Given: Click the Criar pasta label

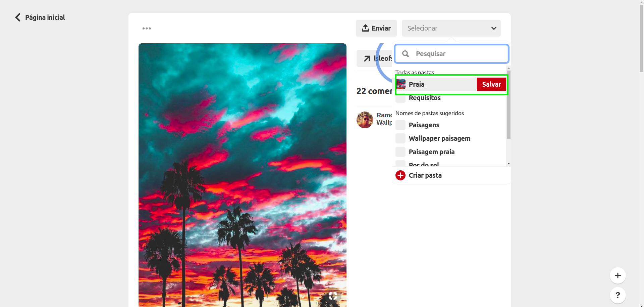Looking at the screenshot, I should pyautogui.click(x=425, y=175).
